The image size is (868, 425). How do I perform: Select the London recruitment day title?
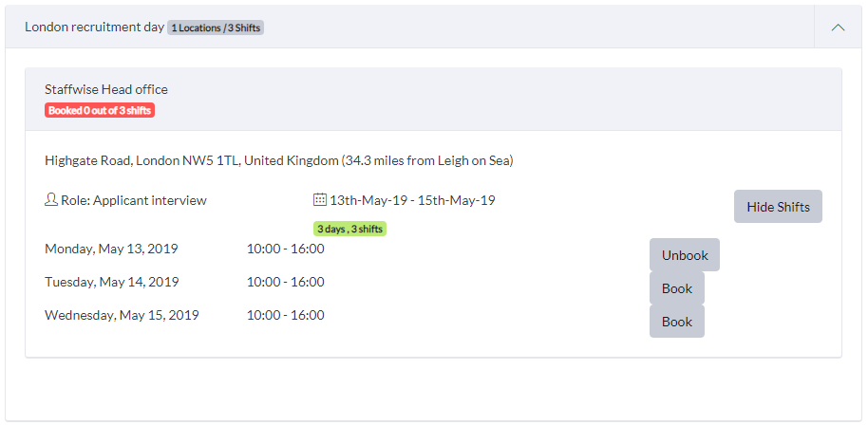(x=95, y=28)
